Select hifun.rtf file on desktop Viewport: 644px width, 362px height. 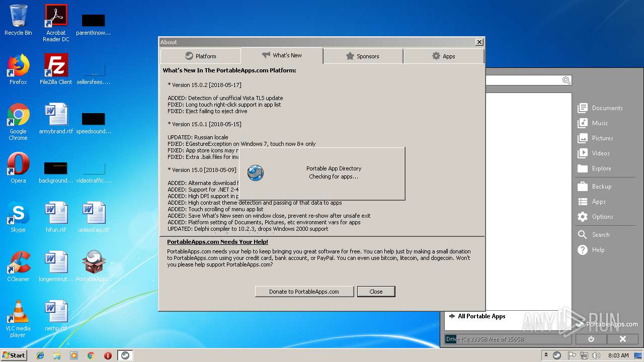click(56, 217)
